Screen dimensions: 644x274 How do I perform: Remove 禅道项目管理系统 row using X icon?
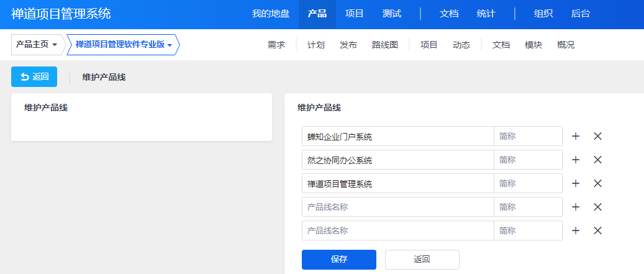pos(597,184)
